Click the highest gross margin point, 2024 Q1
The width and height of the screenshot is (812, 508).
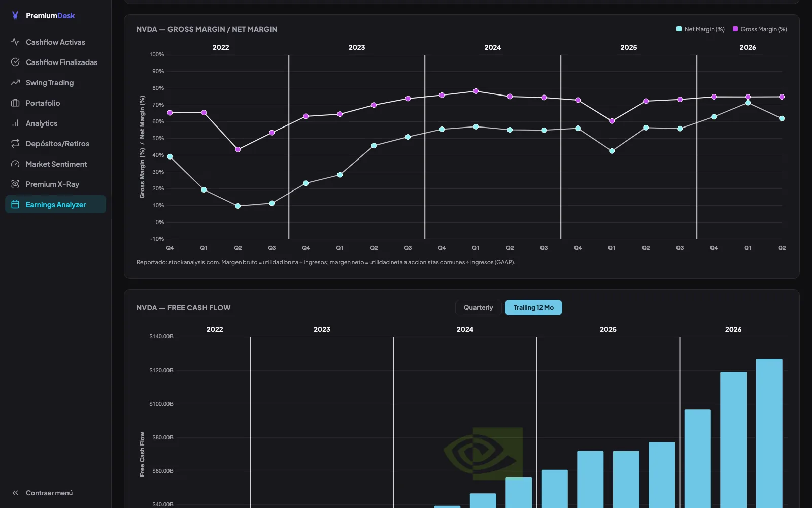(476, 91)
